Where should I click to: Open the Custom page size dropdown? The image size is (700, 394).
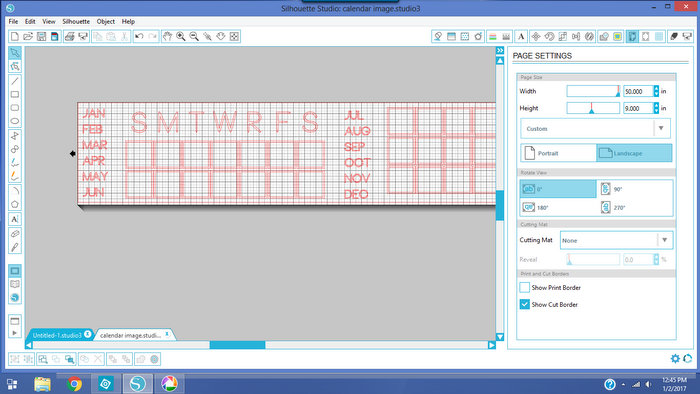coord(596,129)
